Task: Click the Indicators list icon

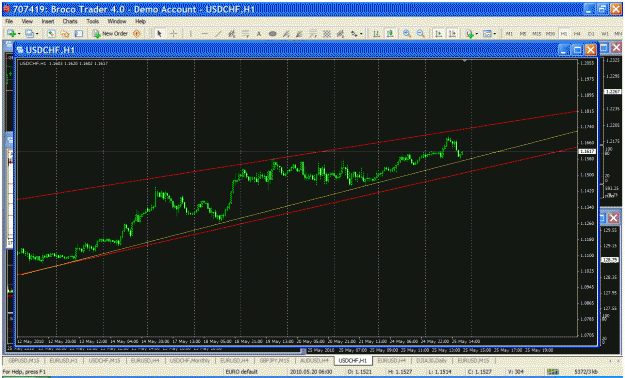Action: (x=470, y=34)
